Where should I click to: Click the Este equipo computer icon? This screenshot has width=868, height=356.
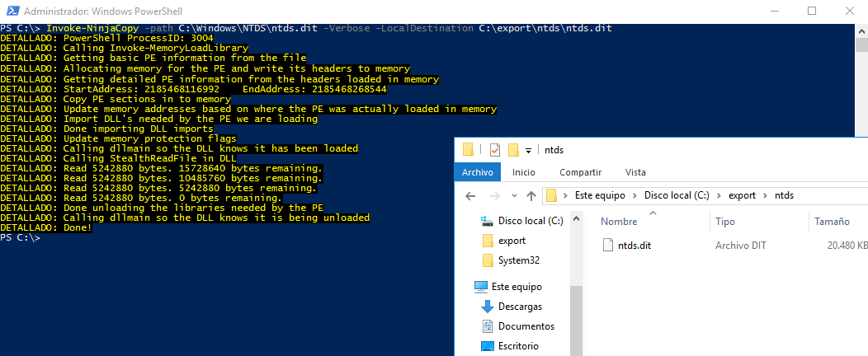pyautogui.click(x=480, y=287)
